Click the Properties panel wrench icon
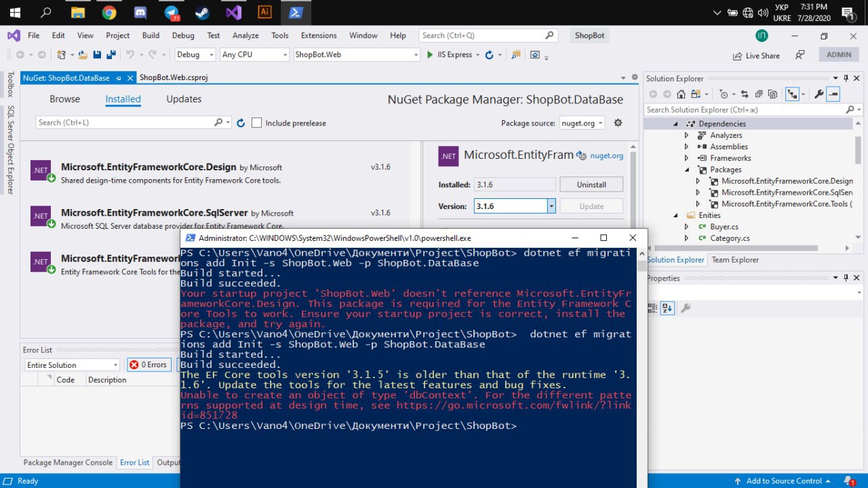This screenshot has width=868, height=488. [x=686, y=308]
